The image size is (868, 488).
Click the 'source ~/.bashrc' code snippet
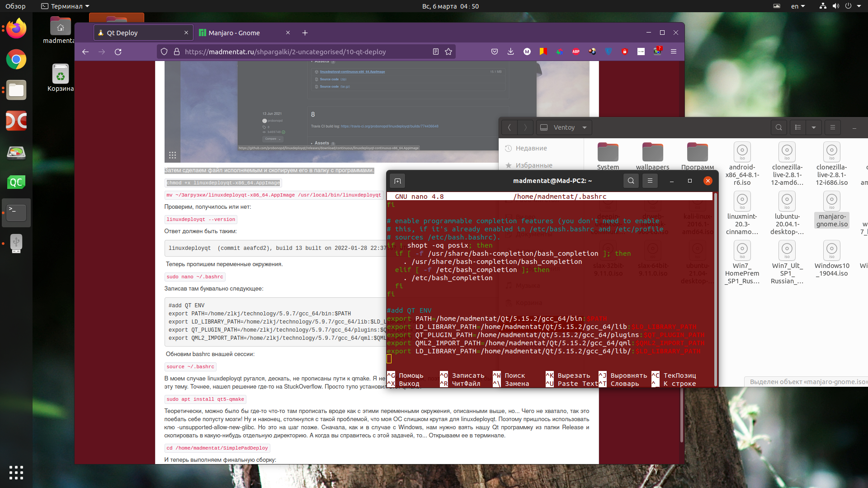click(x=190, y=367)
